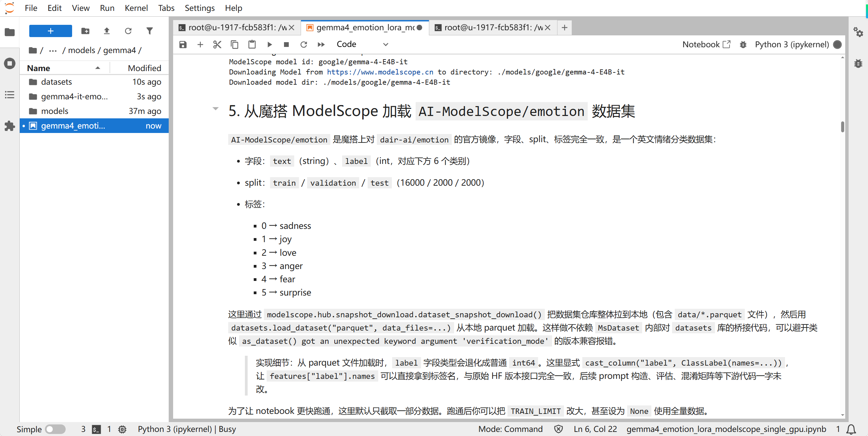Click the kernel chip icon in status bar
This screenshot has height=436, width=868.
(122, 429)
